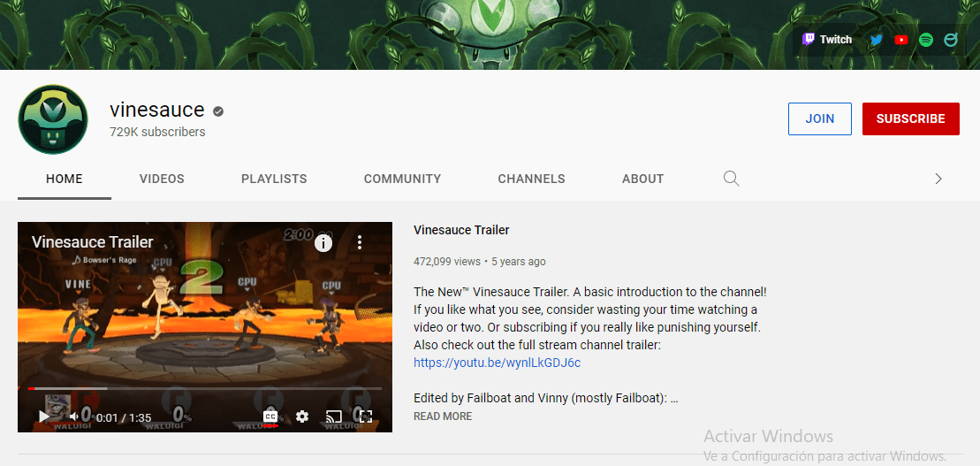Click the vinesauce channel name
The image size is (980, 466).
(x=157, y=110)
